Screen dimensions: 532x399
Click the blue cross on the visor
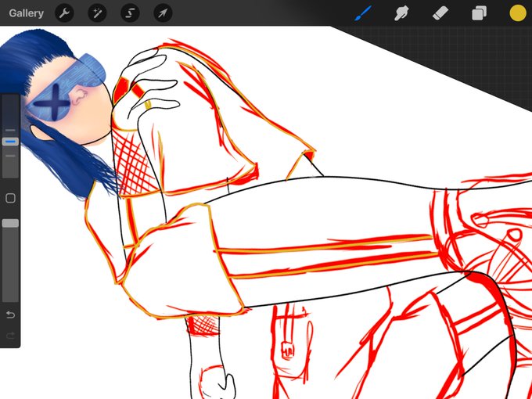coord(54,102)
